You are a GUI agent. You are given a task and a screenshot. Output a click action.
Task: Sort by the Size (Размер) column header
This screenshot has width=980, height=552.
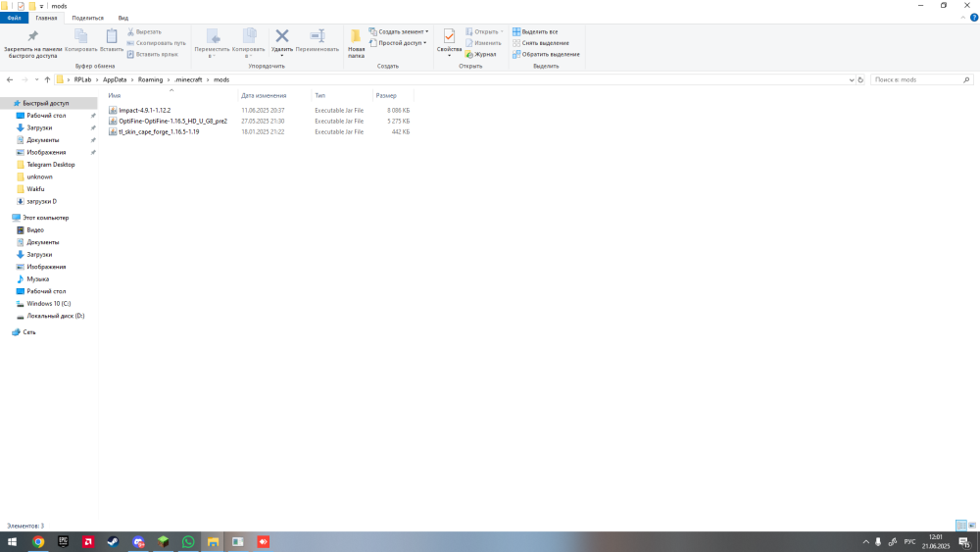pyautogui.click(x=386, y=96)
